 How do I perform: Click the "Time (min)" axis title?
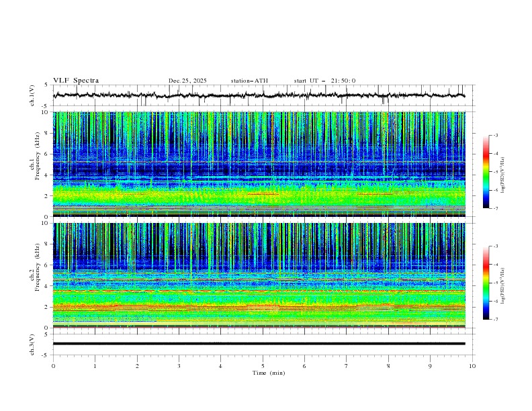(x=269, y=373)
